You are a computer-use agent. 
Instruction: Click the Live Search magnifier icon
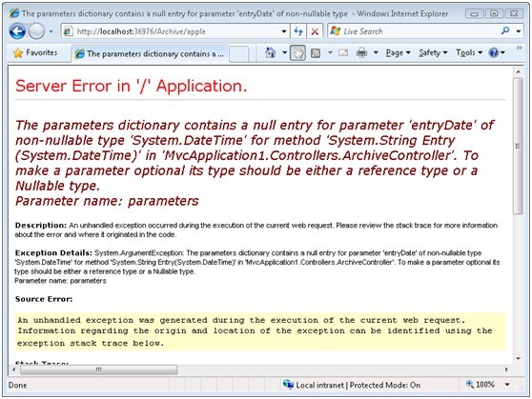pyautogui.click(x=505, y=30)
